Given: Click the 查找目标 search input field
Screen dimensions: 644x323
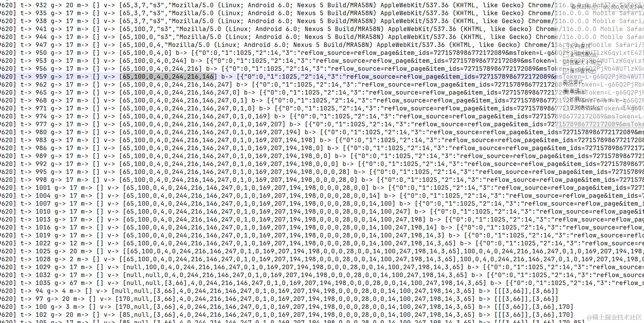Looking at the screenshot, I should [623, 7].
